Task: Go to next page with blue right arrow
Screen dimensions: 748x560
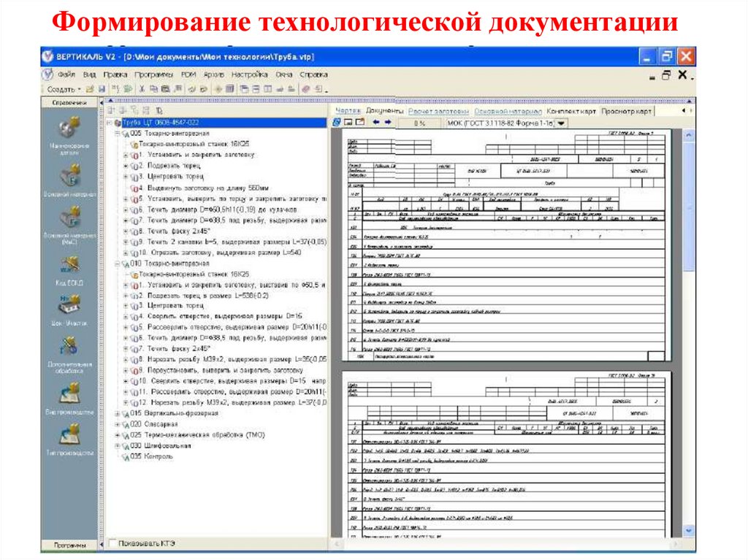Action: click(388, 123)
